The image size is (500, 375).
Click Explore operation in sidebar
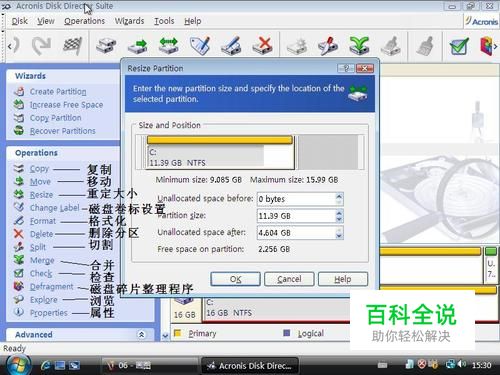(x=43, y=300)
